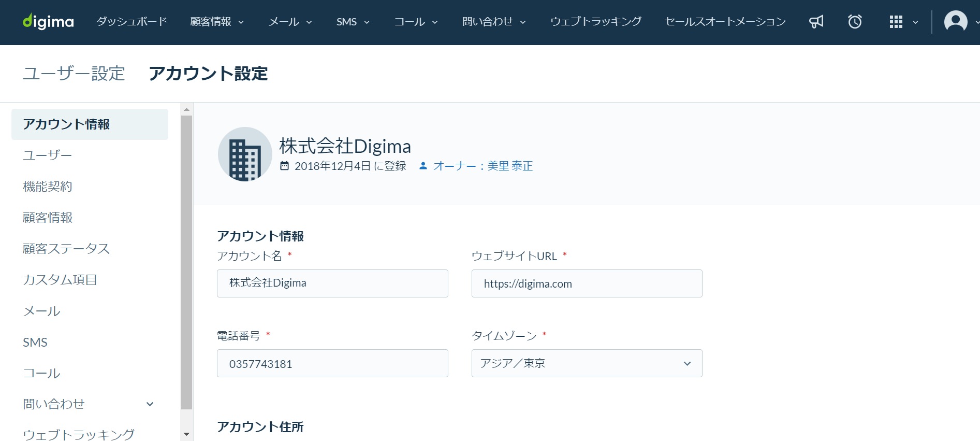The width and height of the screenshot is (980, 441).
Task: Click sidebar scrollbar down arrow
Action: [x=187, y=434]
